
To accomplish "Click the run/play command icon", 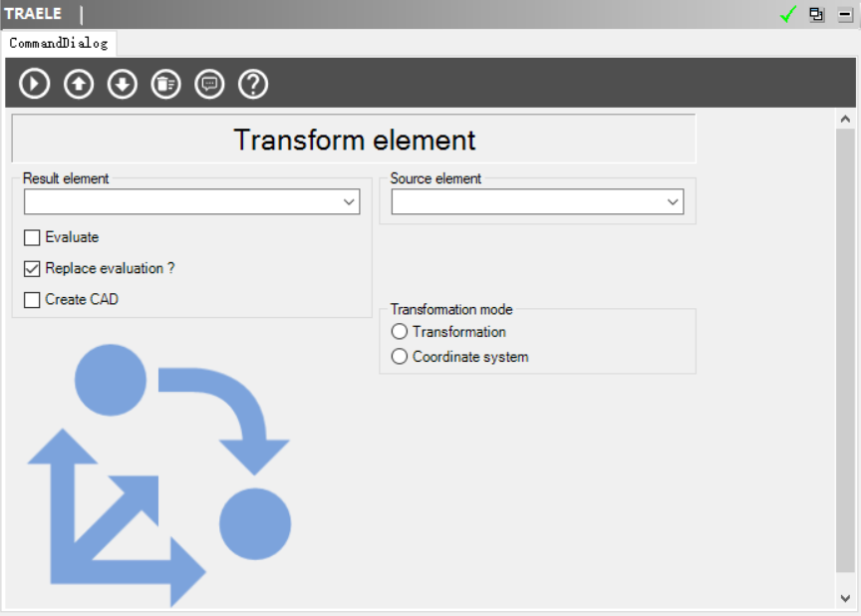I will (35, 84).
